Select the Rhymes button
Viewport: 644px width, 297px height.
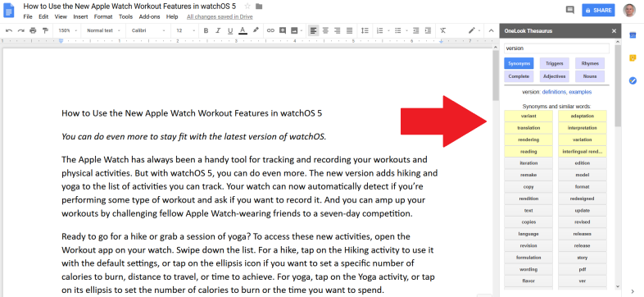tap(590, 63)
